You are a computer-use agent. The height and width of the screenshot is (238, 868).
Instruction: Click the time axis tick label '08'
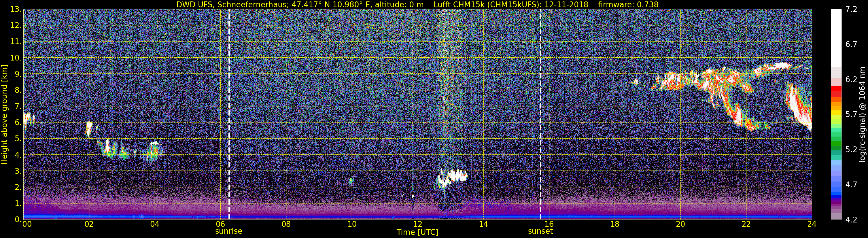click(x=286, y=224)
